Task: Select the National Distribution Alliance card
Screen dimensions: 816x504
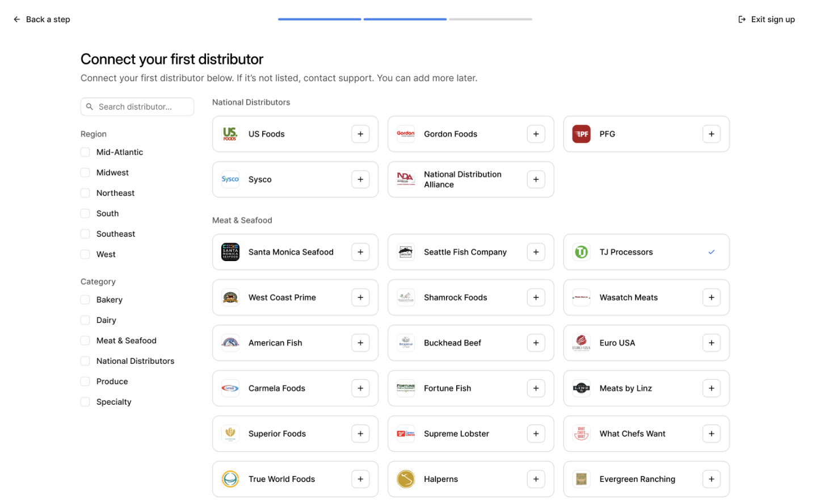Action: (462, 179)
